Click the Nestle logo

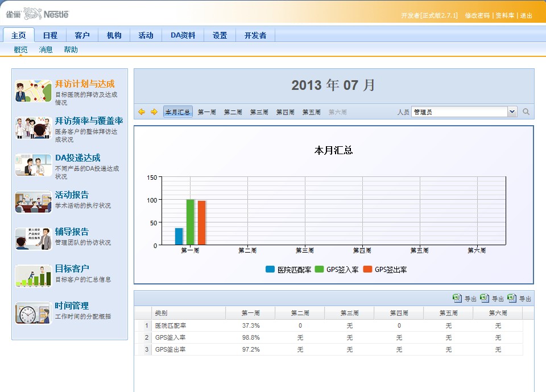coord(38,14)
